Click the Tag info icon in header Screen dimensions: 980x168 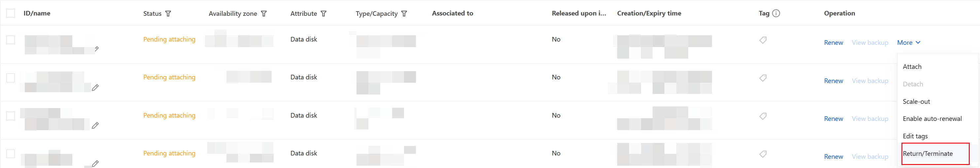[776, 13]
